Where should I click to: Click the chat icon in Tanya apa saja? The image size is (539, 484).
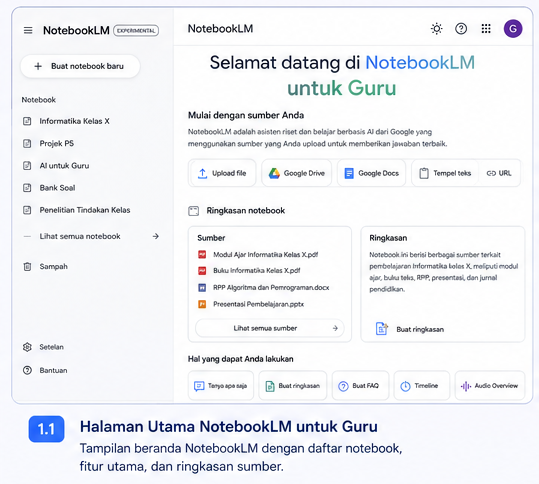199,386
